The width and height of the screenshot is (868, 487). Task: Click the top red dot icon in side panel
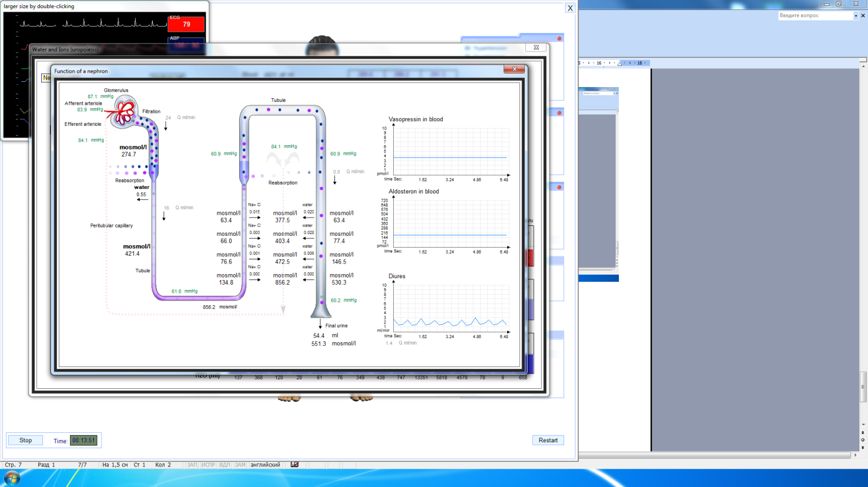(559, 39)
